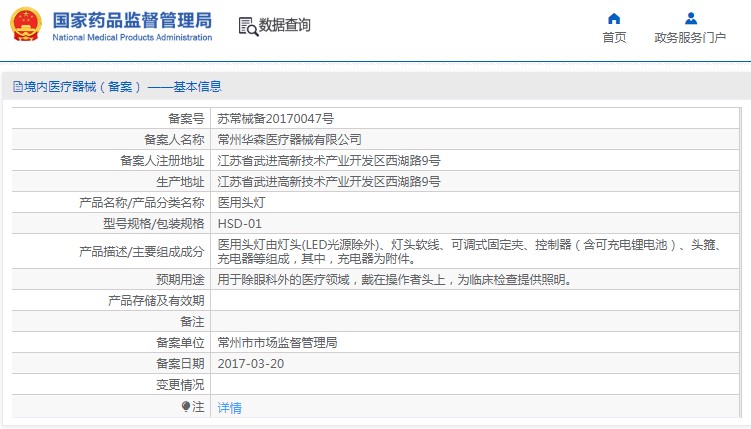Viewport: 751px width, 429px height.
Task: Click the bulb icon next to 注
Action: (x=185, y=407)
